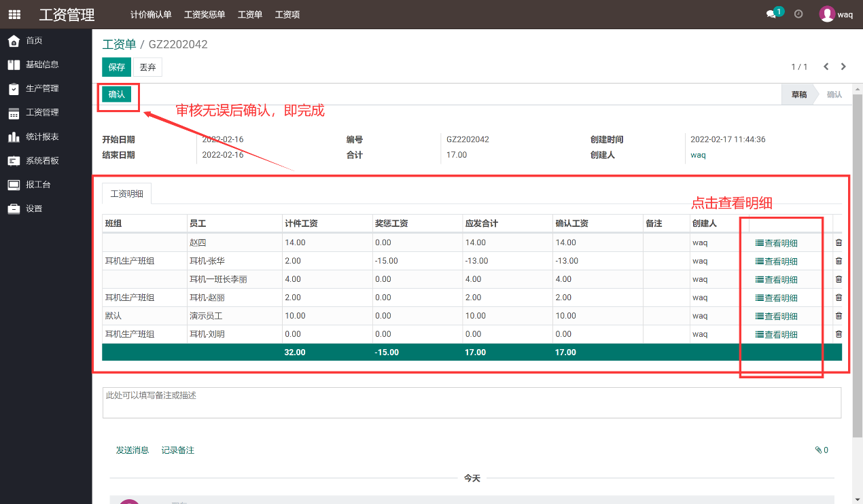Open the apps grid menu icon
The width and height of the screenshot is (863, 504).
[14, 14]
